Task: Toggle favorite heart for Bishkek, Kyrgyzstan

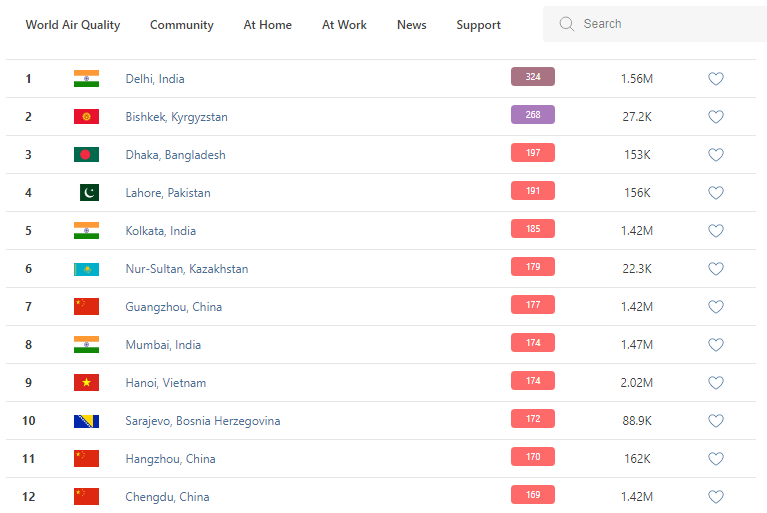Action: (715, 117)
